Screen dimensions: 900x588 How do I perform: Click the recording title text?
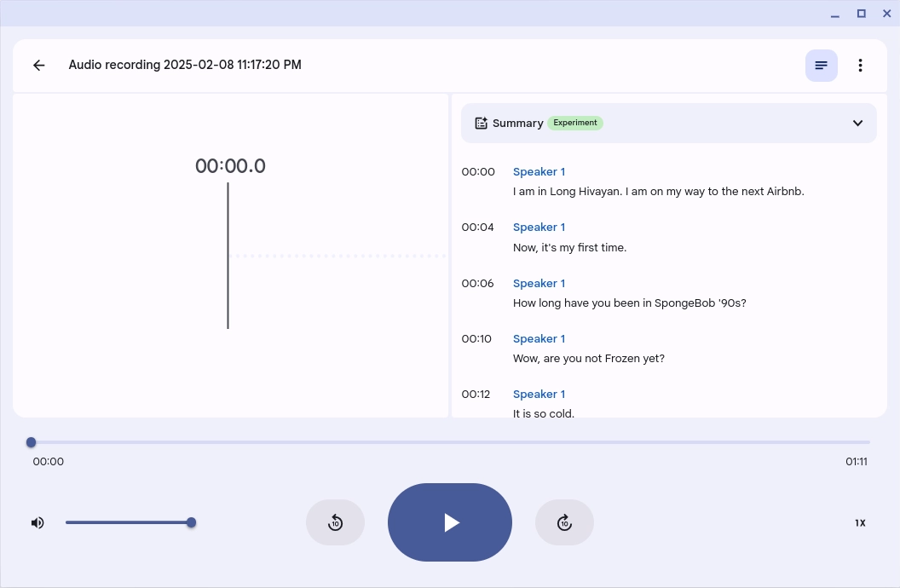tap(185, 66)
